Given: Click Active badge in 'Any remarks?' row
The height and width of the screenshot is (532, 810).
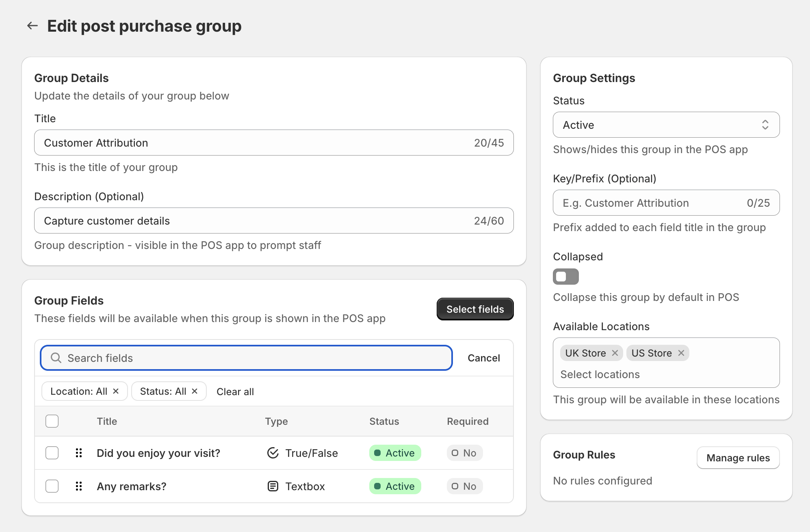Looking at the screenshot, I should (x=395, y=486).
